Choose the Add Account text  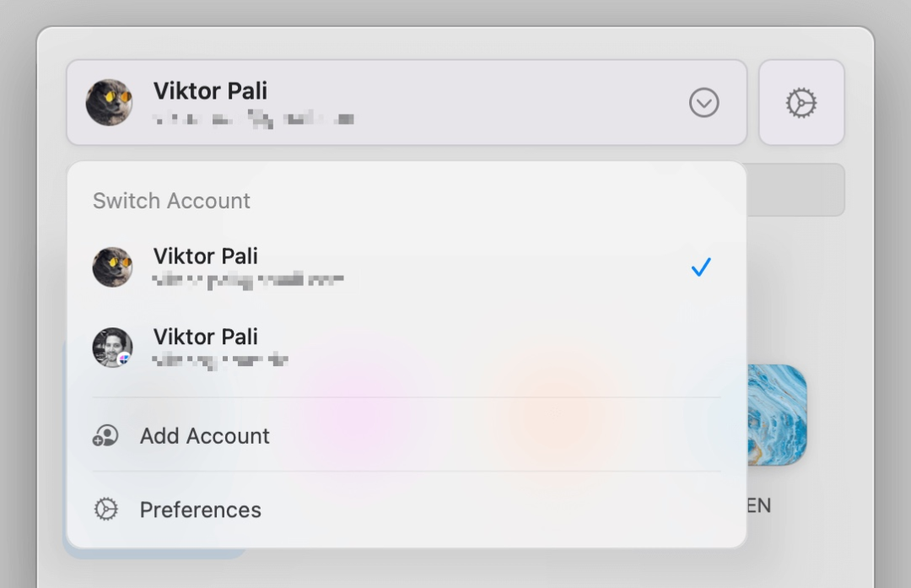205,436
